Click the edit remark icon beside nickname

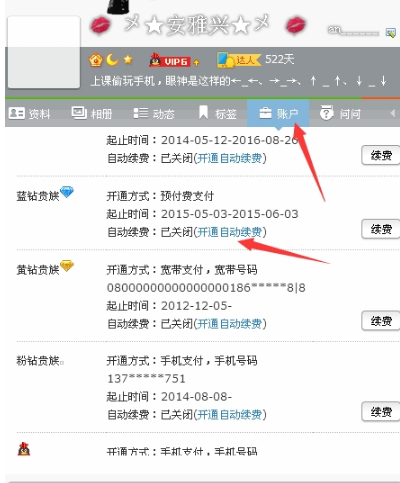point(390,32)
